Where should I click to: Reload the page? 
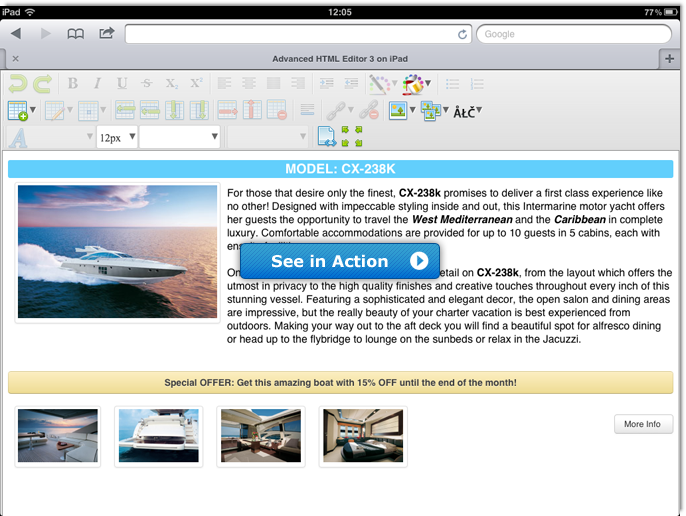click(462, 34)
